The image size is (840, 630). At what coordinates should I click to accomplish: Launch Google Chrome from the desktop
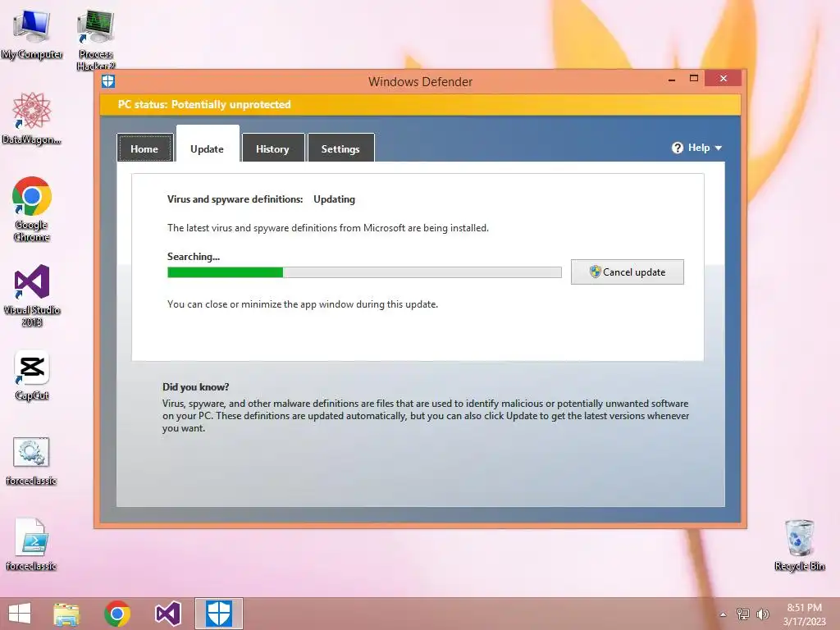coord(32,209)
